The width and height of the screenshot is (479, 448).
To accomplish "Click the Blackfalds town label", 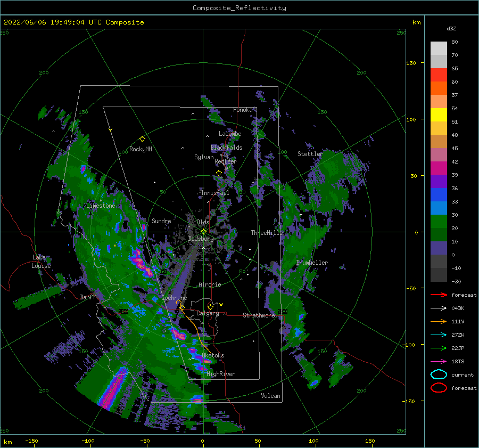I will [x=226, y=148].
